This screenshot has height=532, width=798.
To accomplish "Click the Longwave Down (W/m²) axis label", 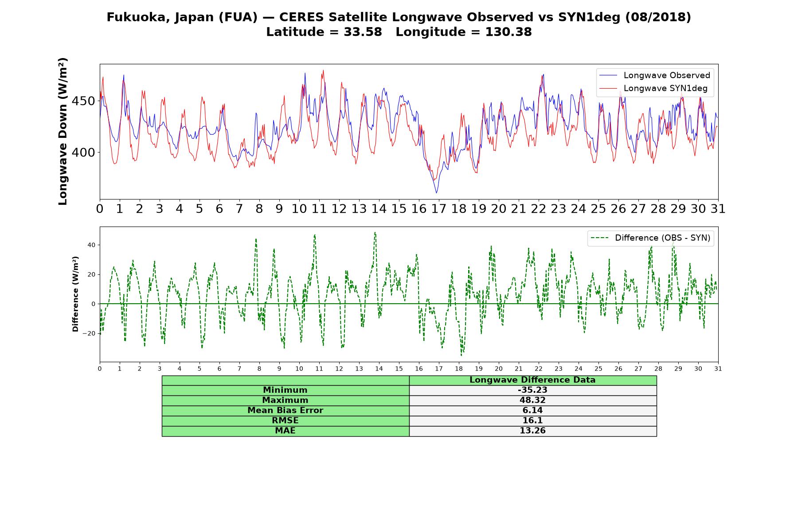I will 63,131.
